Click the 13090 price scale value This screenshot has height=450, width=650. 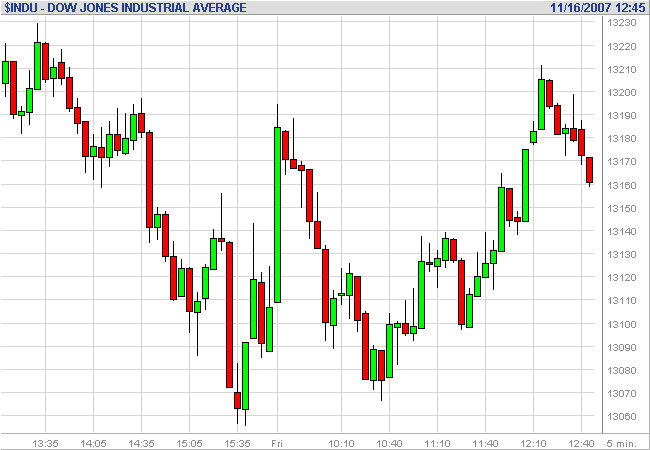621,347
